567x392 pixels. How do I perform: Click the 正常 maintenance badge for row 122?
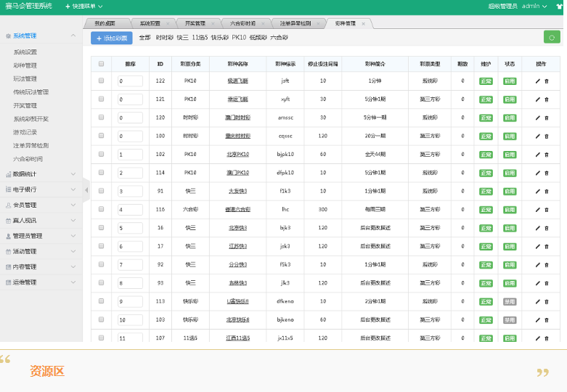[x=486, y=81]
